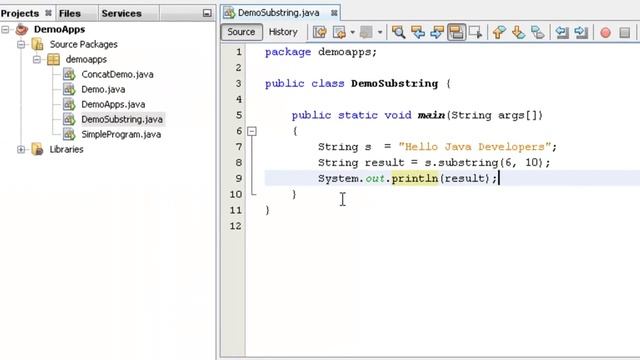Click the Find Selection magnifier icon
This screenshot has height=360, width=640.
click(398, 32)
